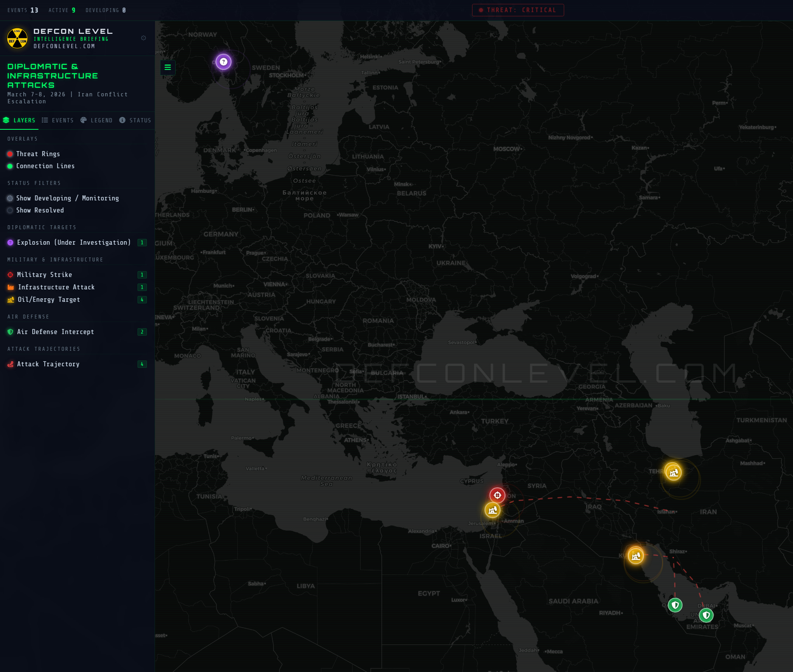This screenshot has width=793, height=672.
Task: Click the DEFCON Level radiation logo
Action: [x=17, y=38]
